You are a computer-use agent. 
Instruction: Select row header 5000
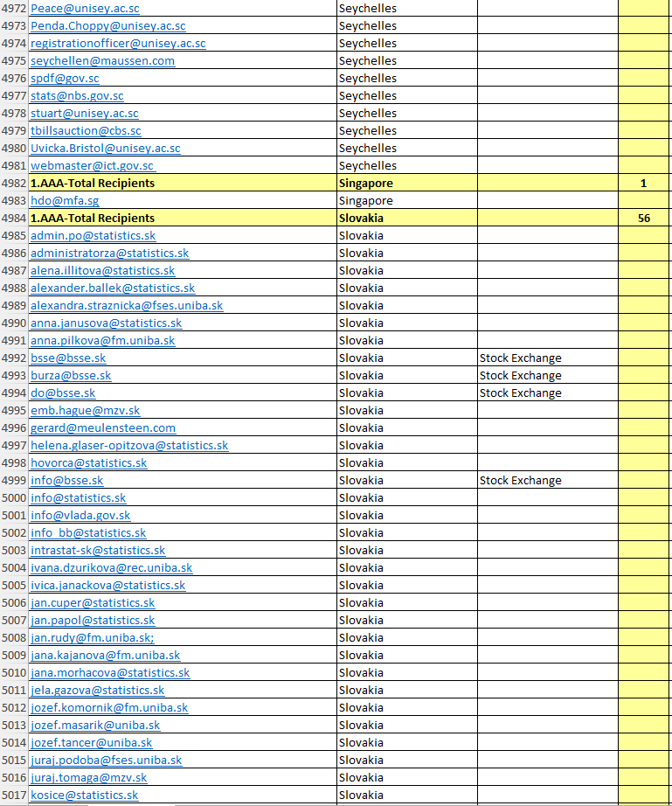[x=14, y=497]
